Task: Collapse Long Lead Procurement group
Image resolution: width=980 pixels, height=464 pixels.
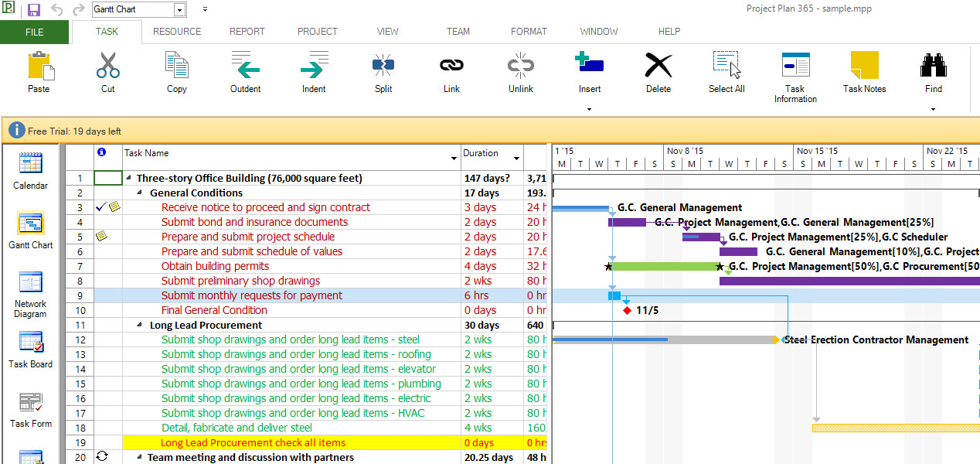Action: (x=140, y=326)
